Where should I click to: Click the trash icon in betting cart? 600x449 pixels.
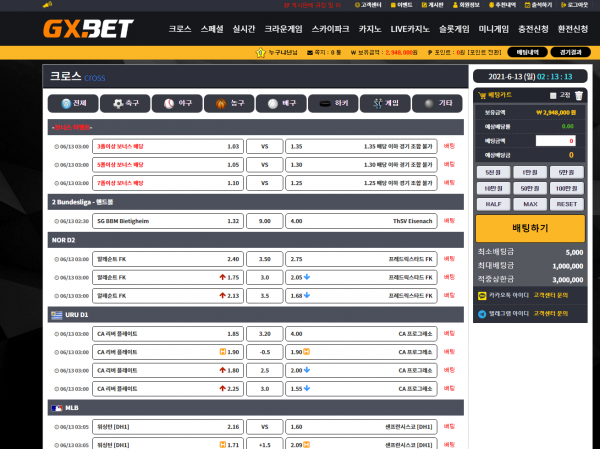(x=579, y=95)
